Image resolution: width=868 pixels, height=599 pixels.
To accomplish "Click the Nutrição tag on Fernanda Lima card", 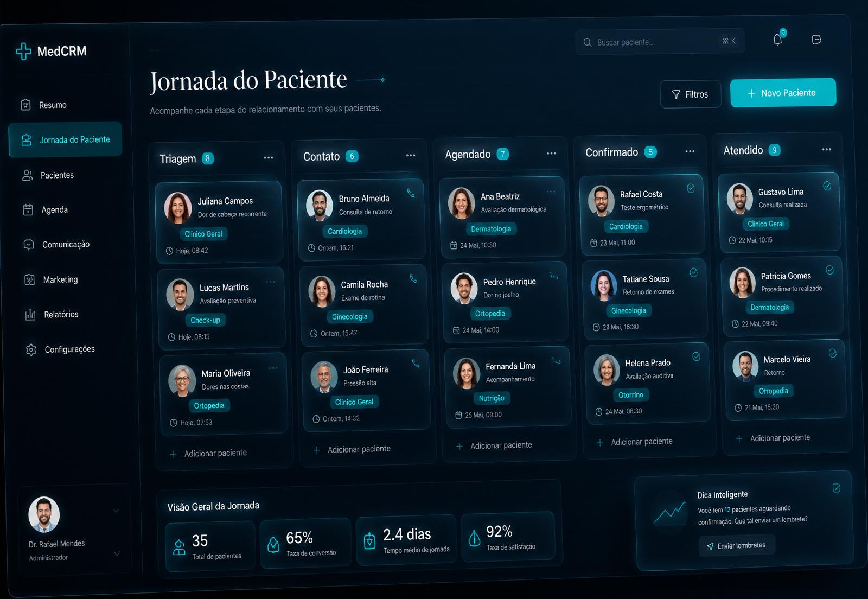I will point(492,398).
